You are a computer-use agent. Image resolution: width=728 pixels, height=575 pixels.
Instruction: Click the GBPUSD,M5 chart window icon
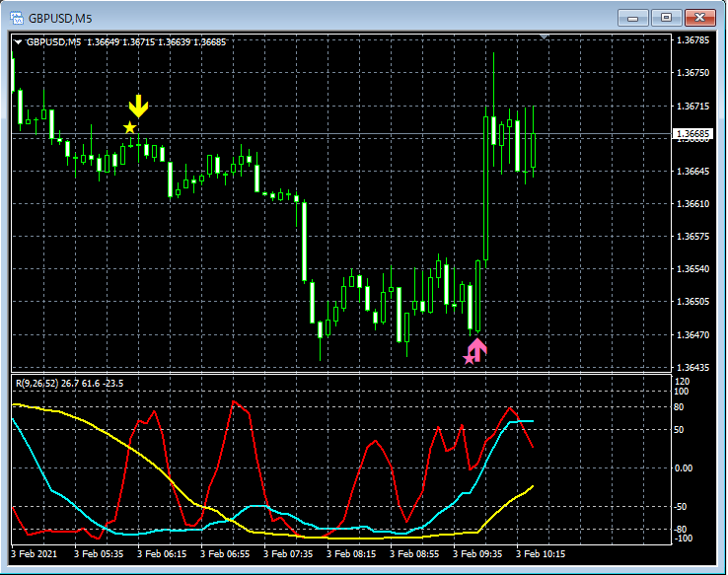point(17,18)
